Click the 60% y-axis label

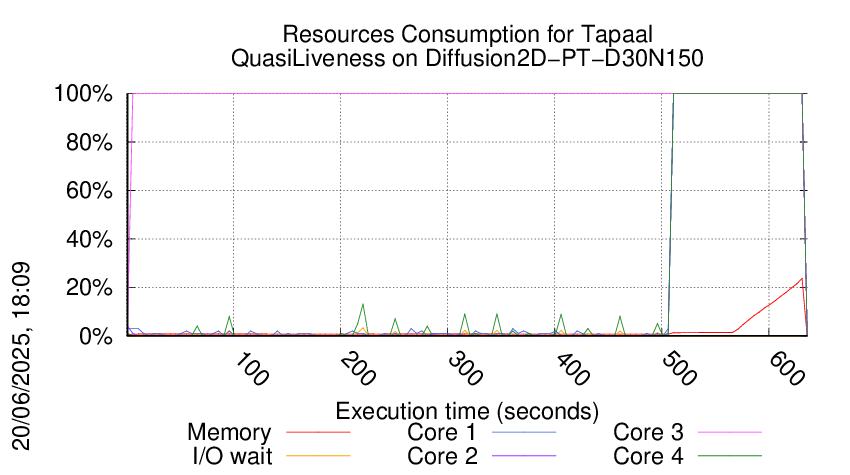point(89,191)
